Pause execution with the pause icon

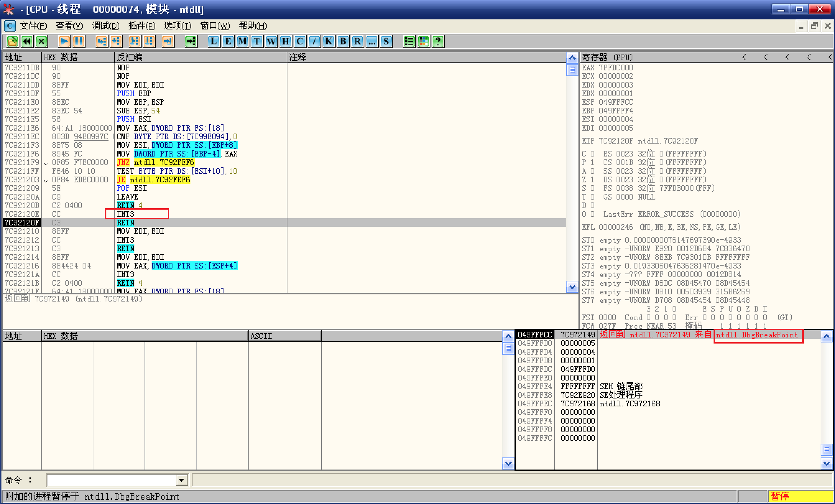(79, 41)
